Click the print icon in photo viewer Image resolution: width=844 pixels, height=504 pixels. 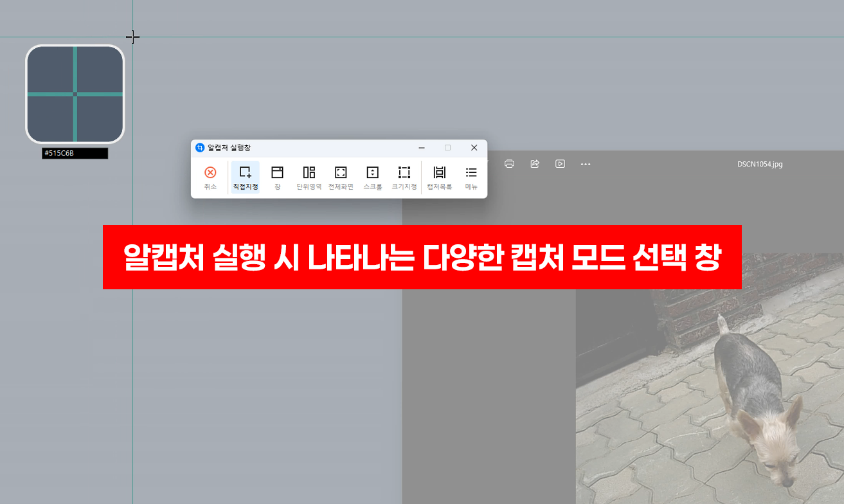[x=509, y=164]
